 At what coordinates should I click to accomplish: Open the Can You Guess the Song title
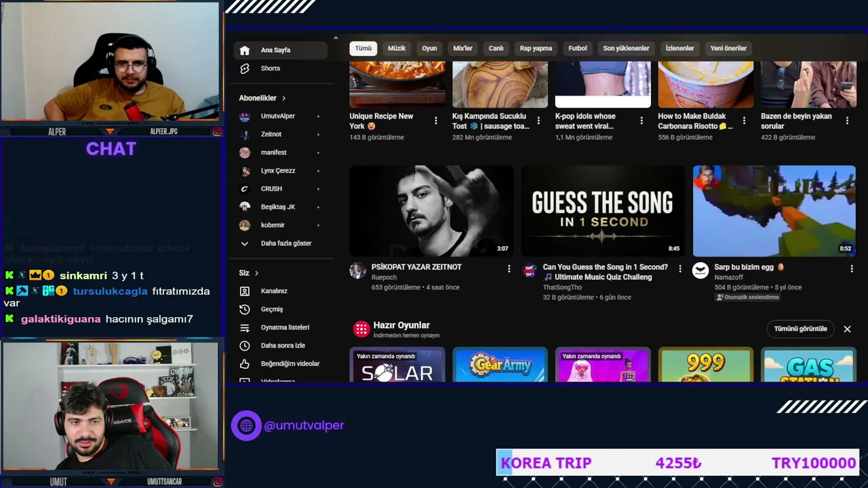[605, 272]
